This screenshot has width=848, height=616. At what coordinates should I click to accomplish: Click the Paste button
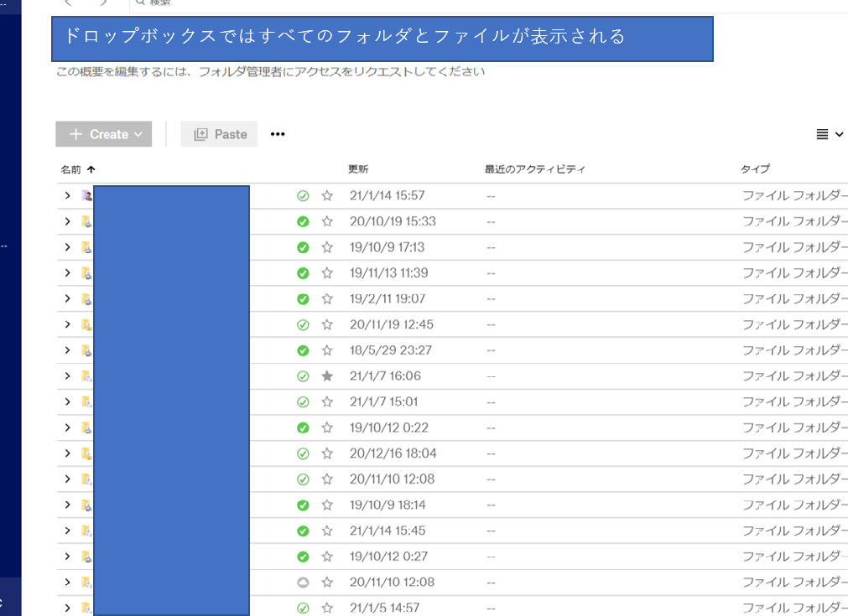coord(218,133)
